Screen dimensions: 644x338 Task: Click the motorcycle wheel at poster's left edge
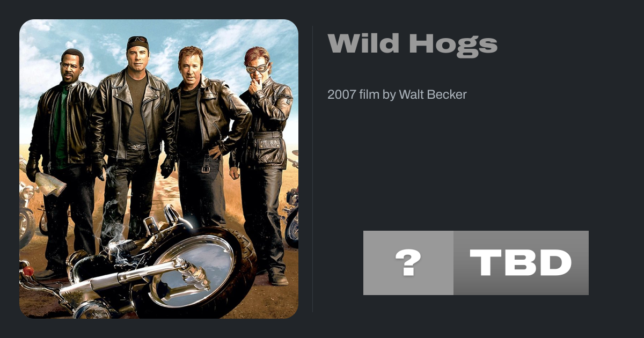point(25,225)
